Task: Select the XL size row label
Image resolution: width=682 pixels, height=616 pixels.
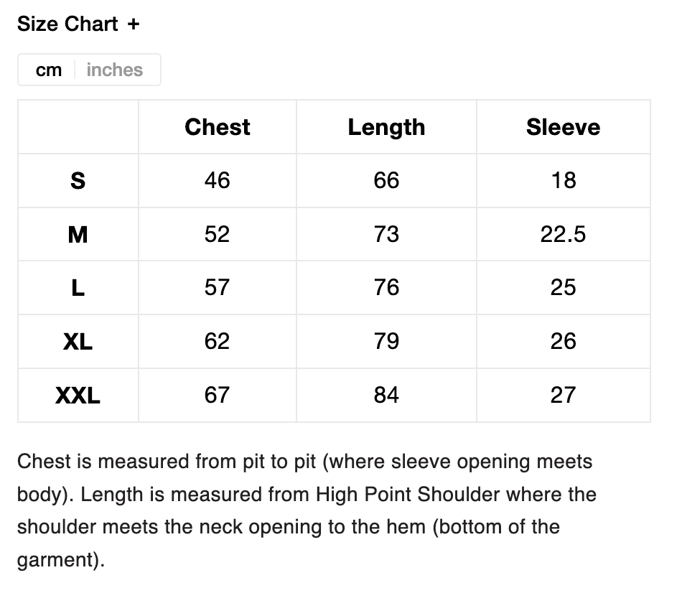Action: (x=78, y=342)
